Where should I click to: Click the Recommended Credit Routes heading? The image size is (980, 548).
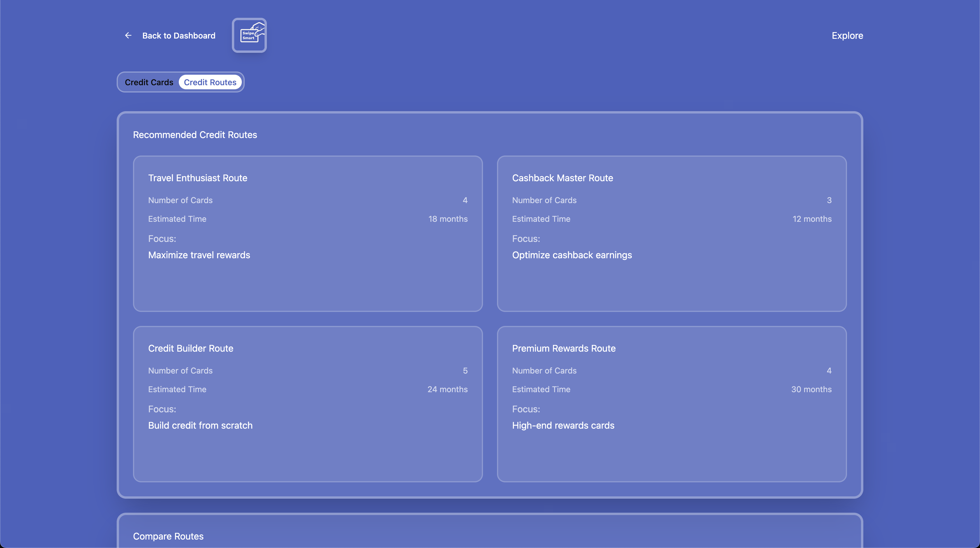click(195, 135)
